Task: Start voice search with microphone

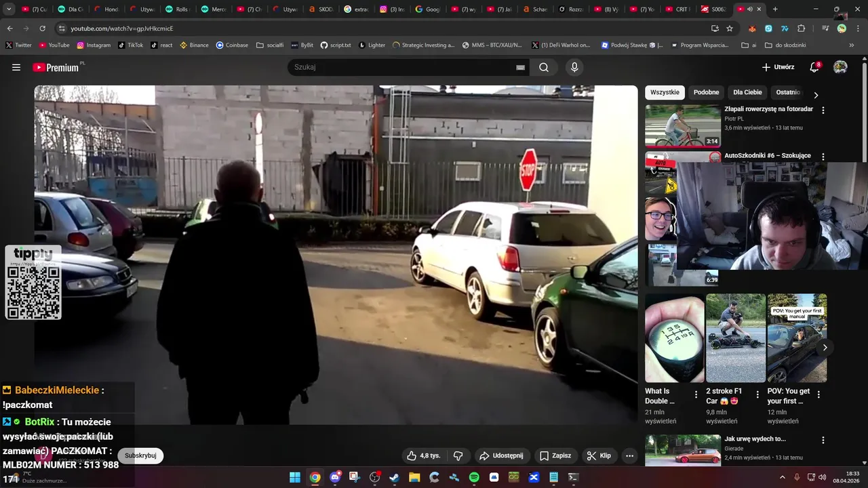Action: (x=574, y=67)
